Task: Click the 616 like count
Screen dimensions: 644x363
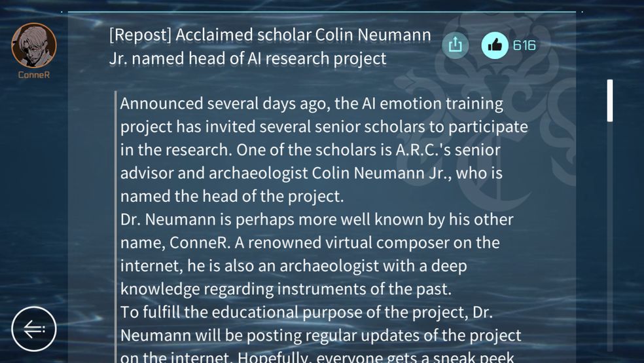Action: click(524, 45)
